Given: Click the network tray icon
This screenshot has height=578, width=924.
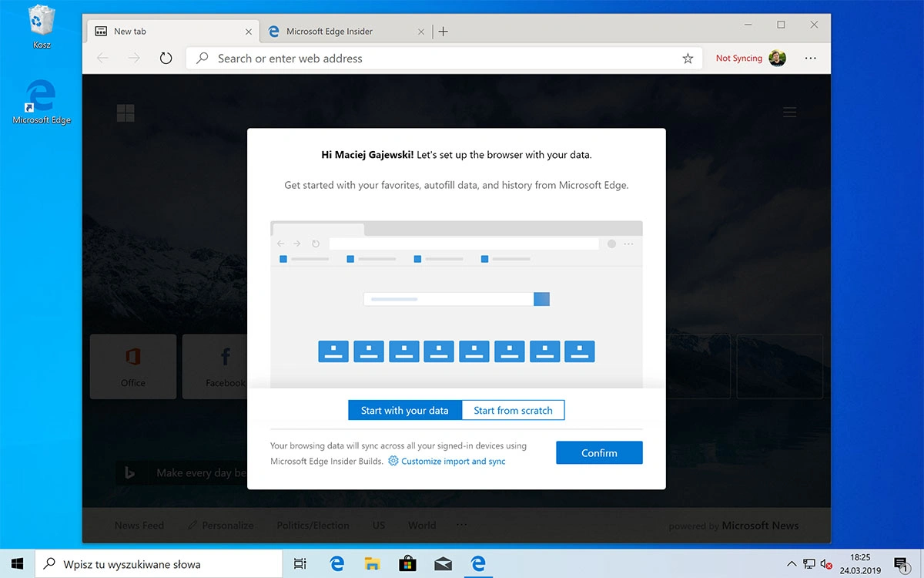Looking at the screenshot, I should coord(809,564).
